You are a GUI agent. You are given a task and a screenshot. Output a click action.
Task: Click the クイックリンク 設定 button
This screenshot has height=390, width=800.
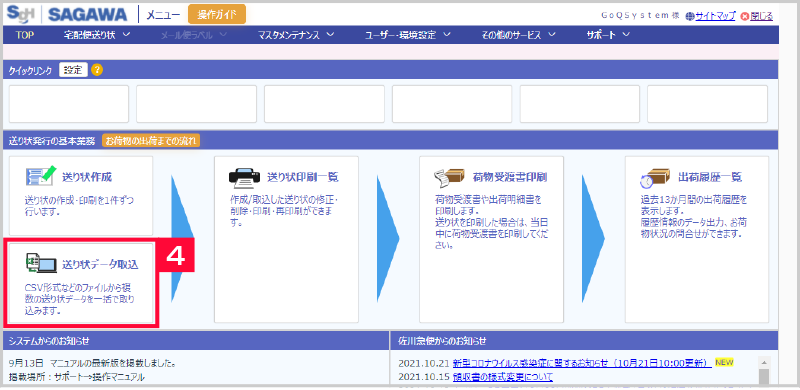coord(73,70)
